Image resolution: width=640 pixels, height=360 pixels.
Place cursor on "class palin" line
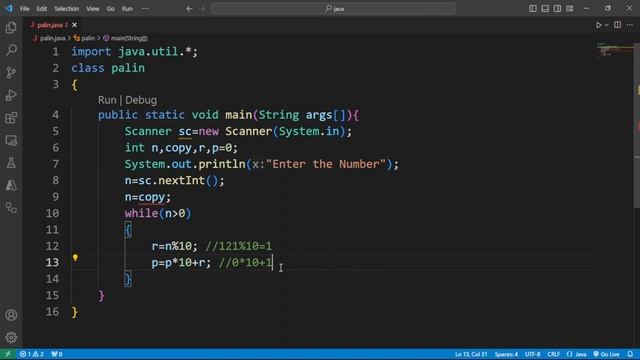(x=108, y=68)
